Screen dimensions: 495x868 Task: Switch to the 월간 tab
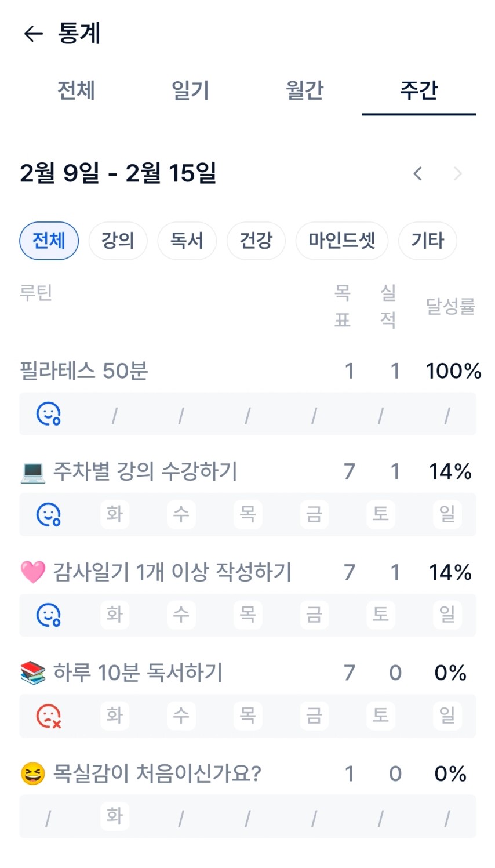304,90
